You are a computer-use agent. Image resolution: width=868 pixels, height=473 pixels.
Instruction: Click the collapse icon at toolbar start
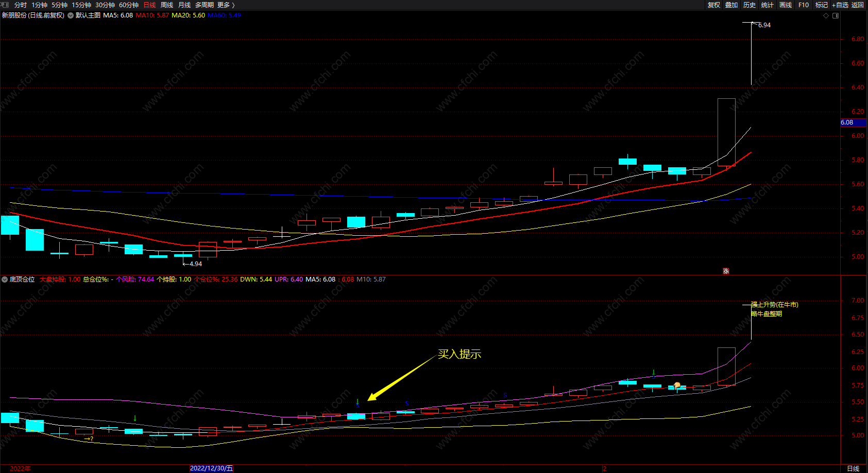[x=6, y=5]
